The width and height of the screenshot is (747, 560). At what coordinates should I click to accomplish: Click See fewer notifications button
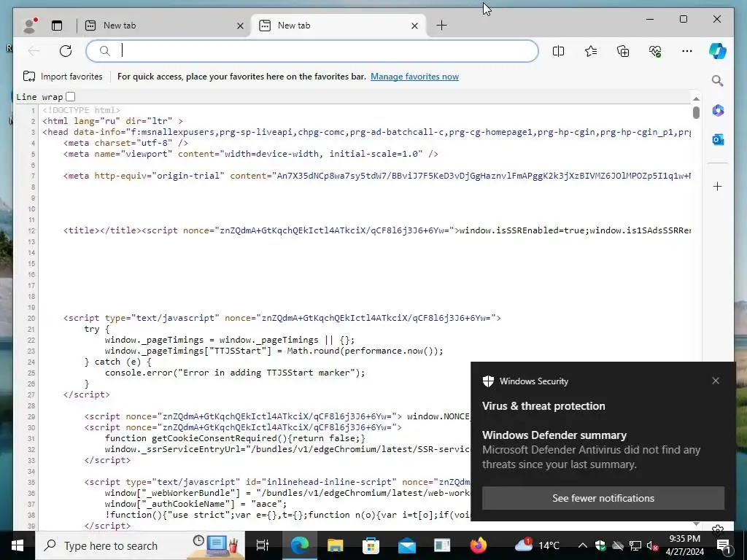(603, 498)
